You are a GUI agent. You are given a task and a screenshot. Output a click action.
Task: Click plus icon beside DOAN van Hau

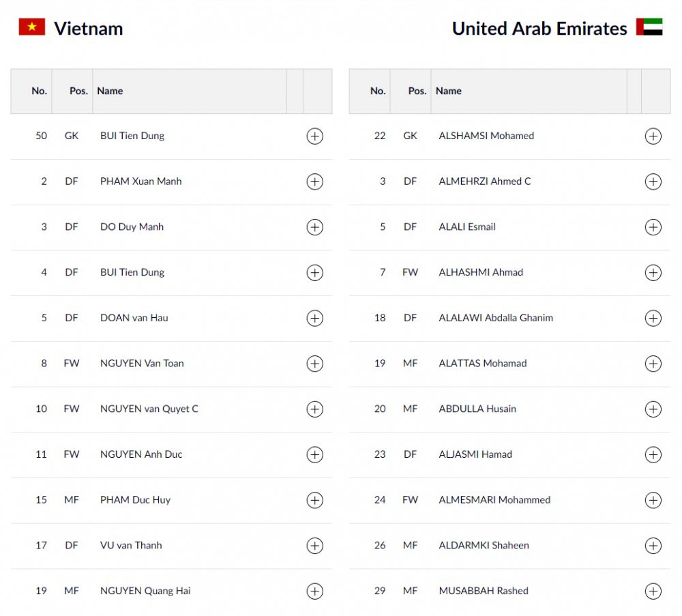(x=314, y=318)
